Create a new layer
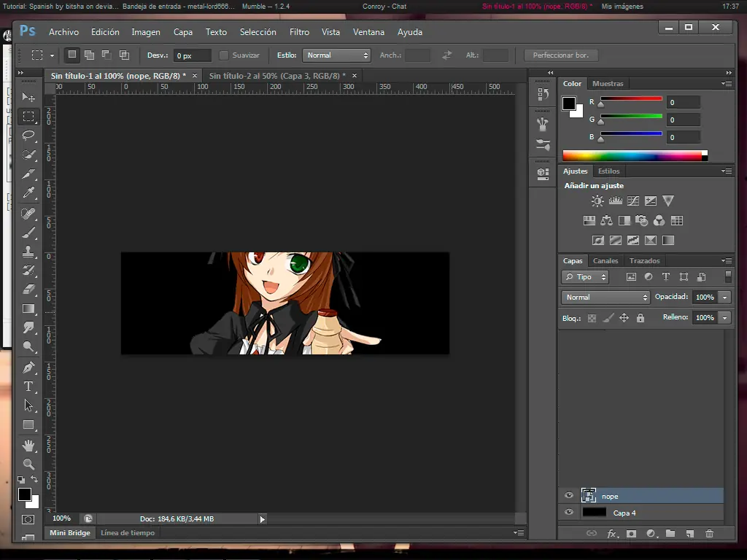The width and height of the screenshot is (747, 560). click(x=690, y=533)
